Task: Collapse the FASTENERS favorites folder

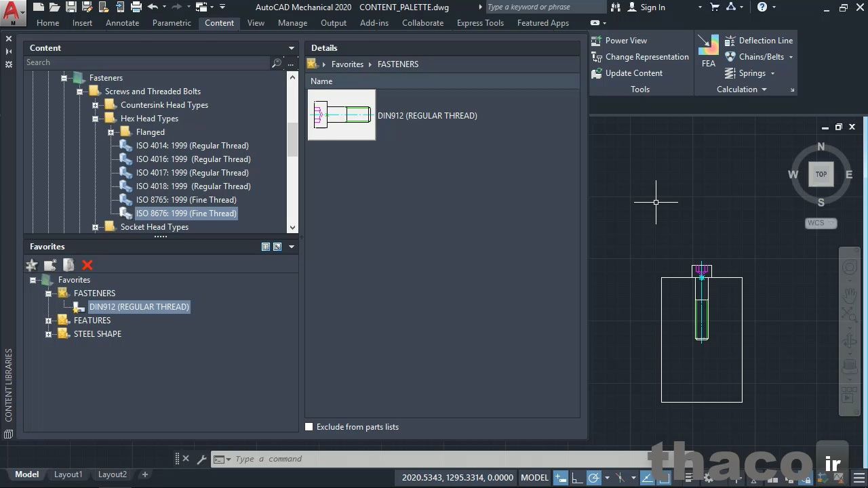Action: tap(49, 293)
